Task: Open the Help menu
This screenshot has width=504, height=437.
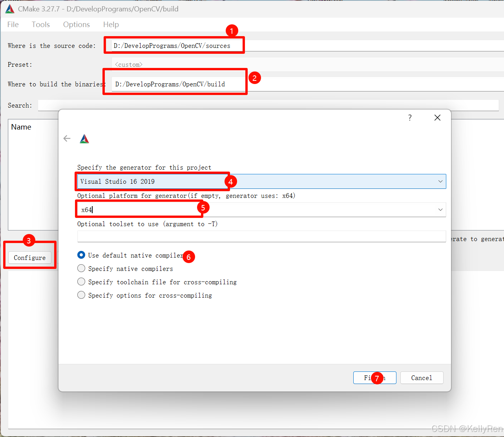Action: pos(111,24)
